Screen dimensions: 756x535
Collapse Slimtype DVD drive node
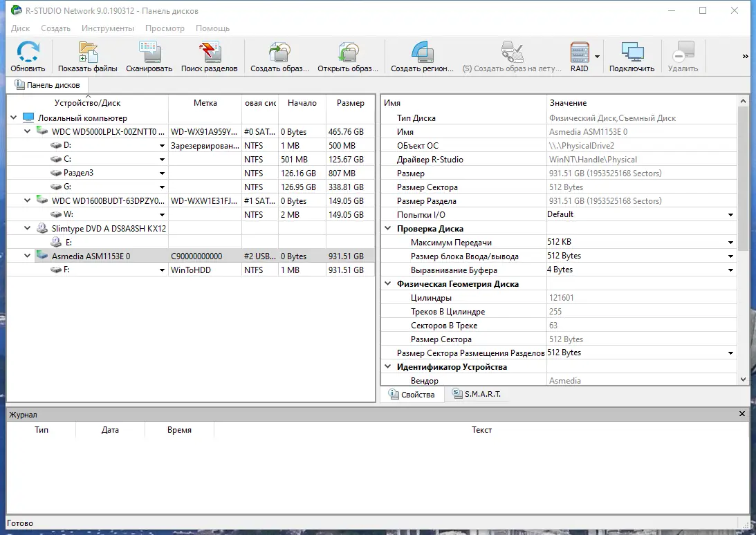pos(28,229)
